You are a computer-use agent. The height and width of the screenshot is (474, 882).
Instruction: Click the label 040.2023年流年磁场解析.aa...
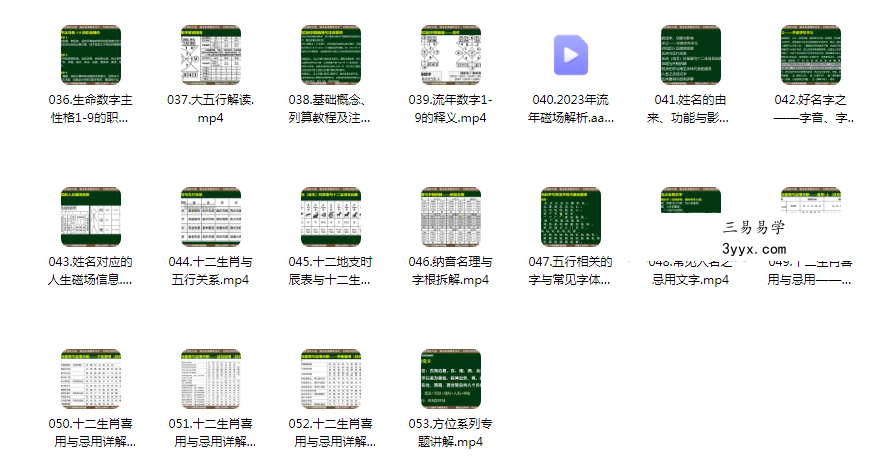point(571,109)
